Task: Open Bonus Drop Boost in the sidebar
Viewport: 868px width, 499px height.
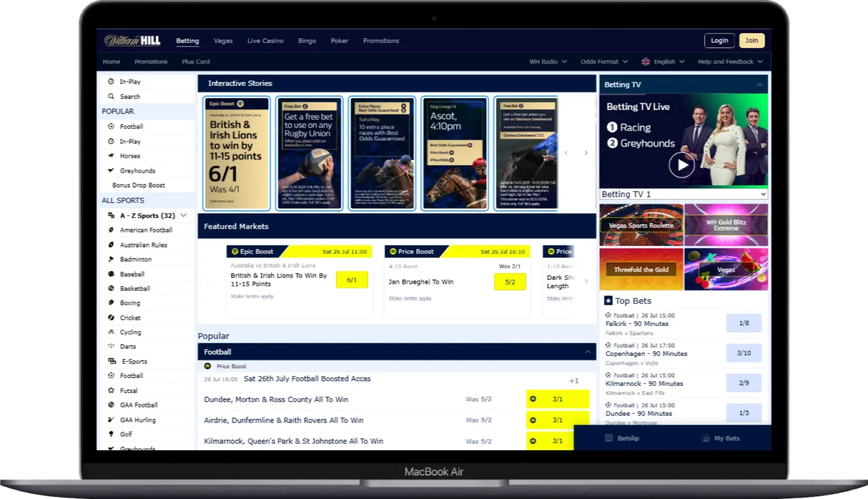Action: [138, 185]
